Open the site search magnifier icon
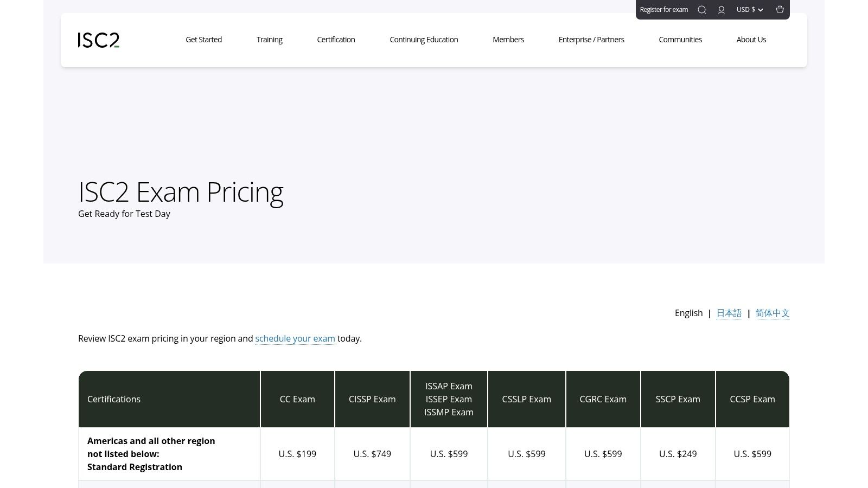The height and width of the screenshot is (488, 868). click(702, 10)
